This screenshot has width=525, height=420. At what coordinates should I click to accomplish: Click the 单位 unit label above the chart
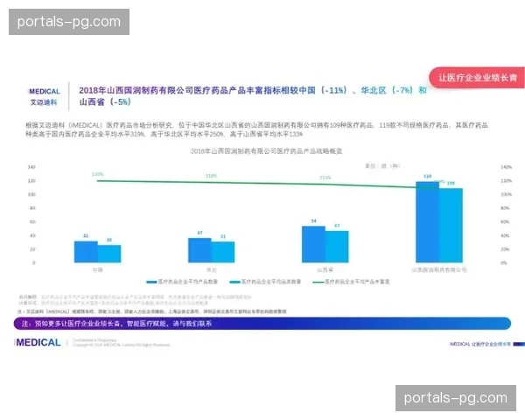tap(382, 165)
